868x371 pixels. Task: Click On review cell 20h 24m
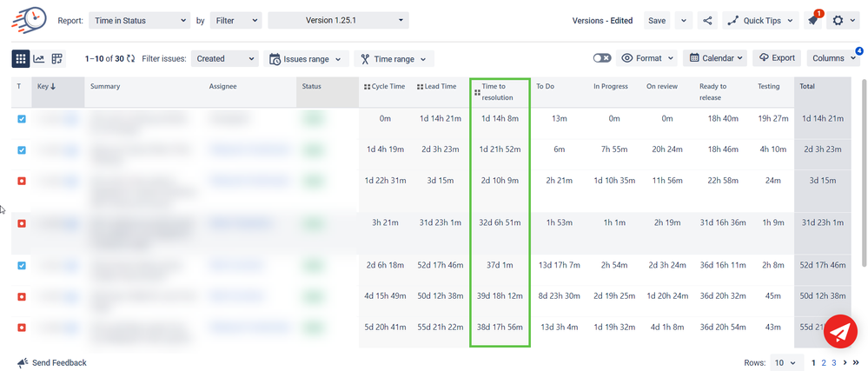coord(667,149)
